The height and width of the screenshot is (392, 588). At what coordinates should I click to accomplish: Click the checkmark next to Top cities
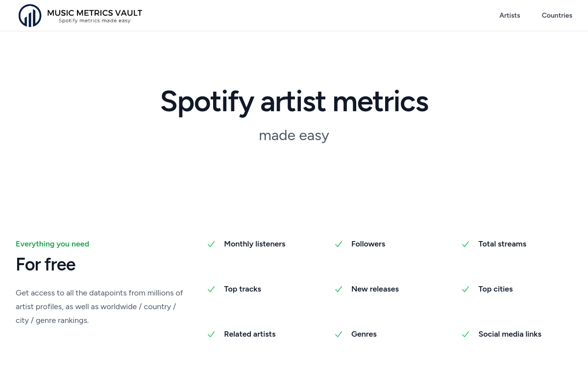pyautogui.click(x=465, y=289)
